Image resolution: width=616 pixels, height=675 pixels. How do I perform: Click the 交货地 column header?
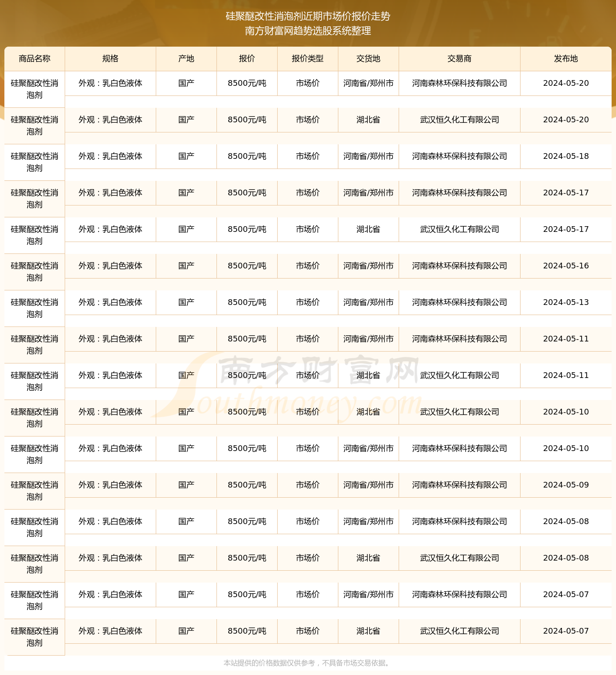(x=368, y=59)
